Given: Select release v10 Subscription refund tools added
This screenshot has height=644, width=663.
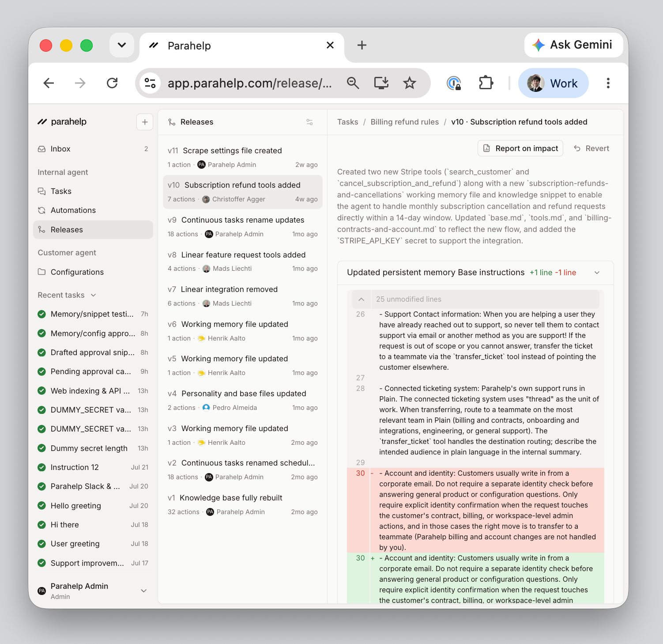Looking at the screenshot, I should click(x=242, y=192).
